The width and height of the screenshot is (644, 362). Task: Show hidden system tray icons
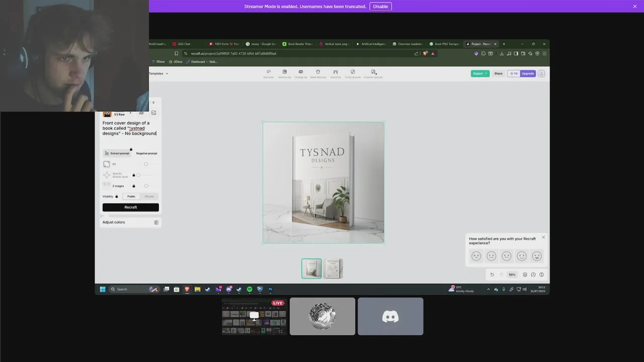[488, 289]
